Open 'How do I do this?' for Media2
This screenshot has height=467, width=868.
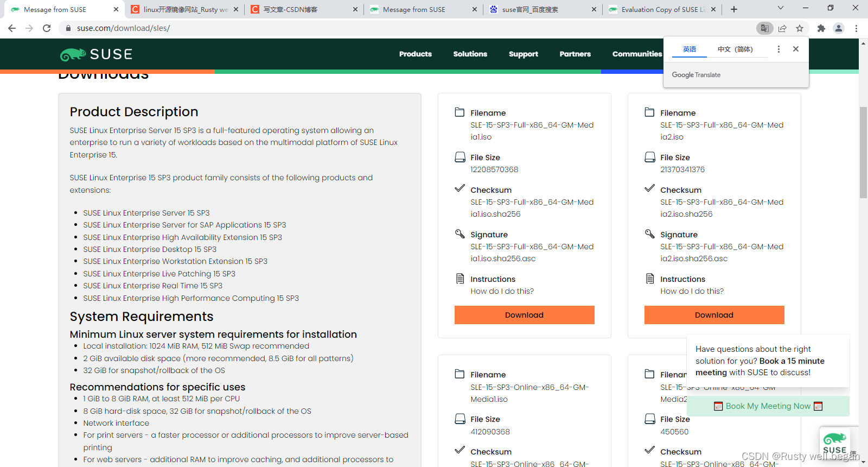coord(692,291)
